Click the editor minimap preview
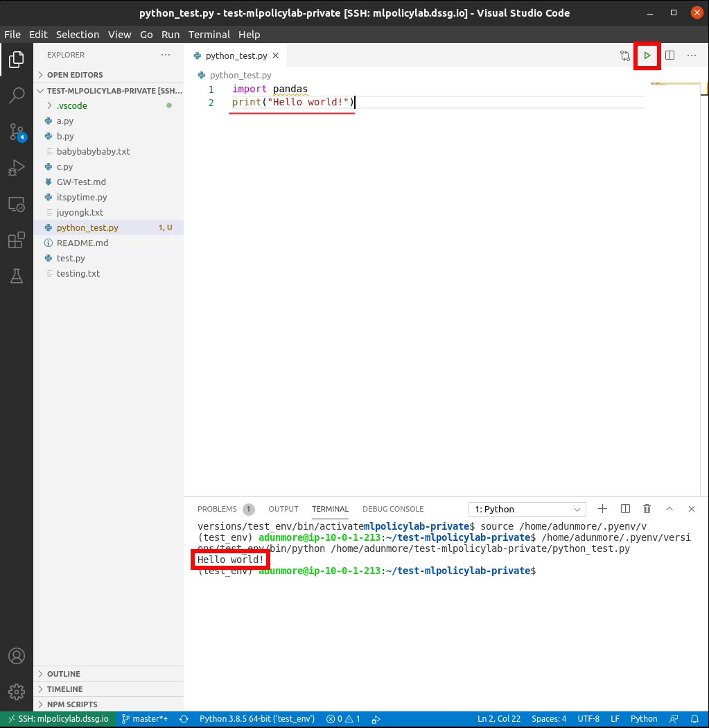Image resolution: width=709 pixels, height=728 pixels. 675,85
